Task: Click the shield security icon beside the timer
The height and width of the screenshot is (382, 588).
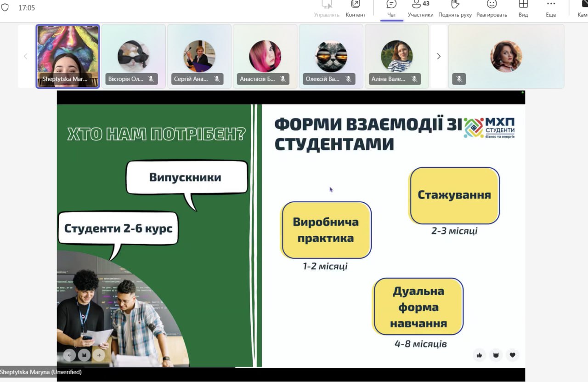Action: click(5, 7)
